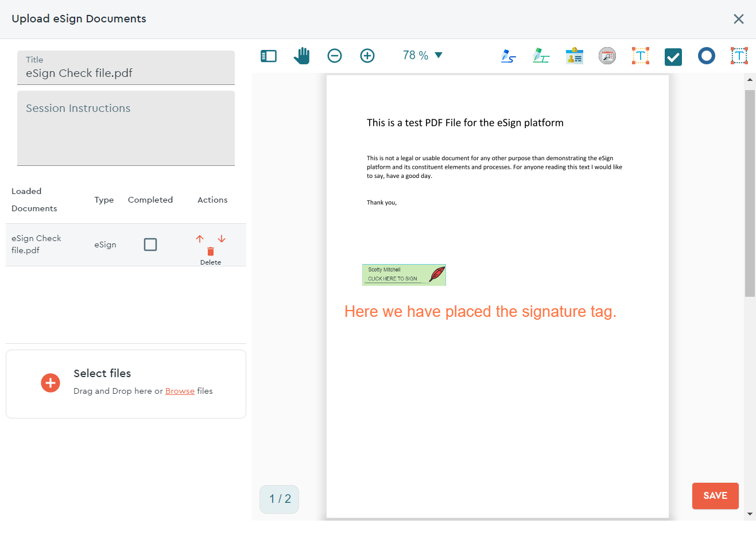Image resolution: width=756 pixels, height=535 pixels.
Task: Select the orange text box tag tool
Action: tap(641, 56)
